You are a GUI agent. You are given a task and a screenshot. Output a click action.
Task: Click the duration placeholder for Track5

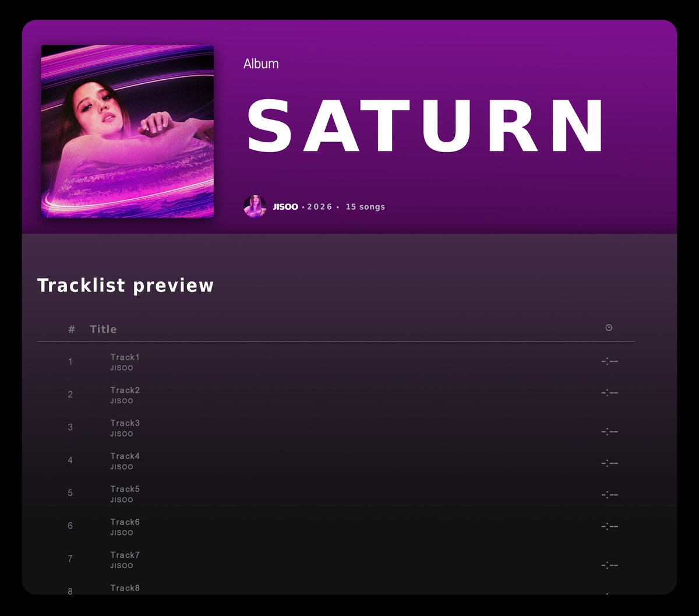[609, 495]
